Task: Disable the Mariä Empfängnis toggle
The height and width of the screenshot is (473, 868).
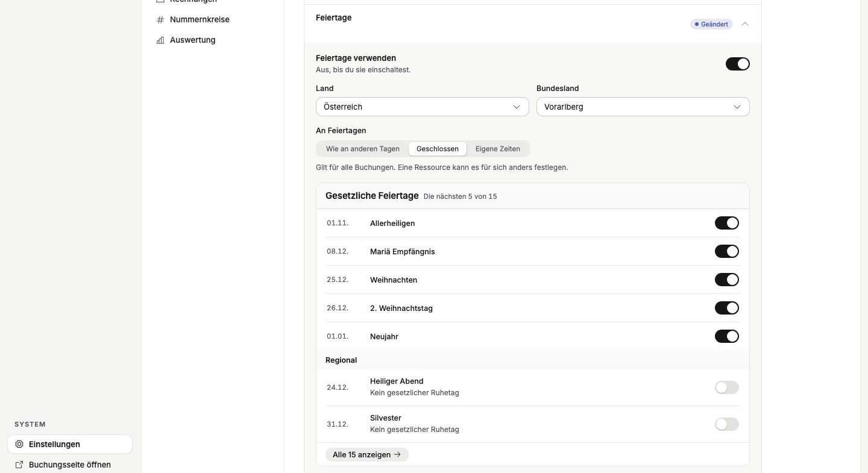Action: pos(727,251)
